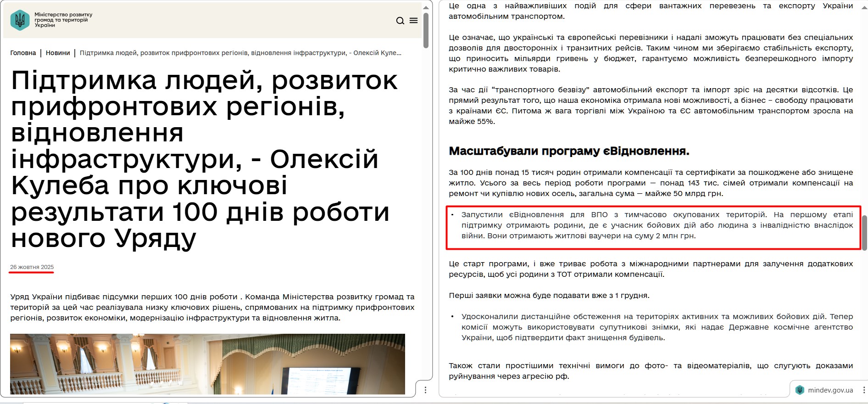Go to Головна breadcrumb
Screen dimensions: 868x404
(x=23, y=53)
